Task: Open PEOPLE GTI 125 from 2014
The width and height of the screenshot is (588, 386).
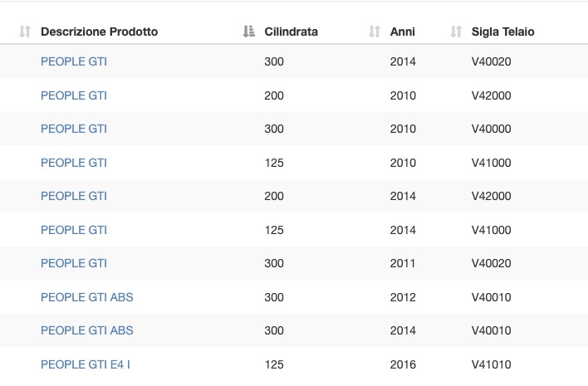Action: (73, 230)
